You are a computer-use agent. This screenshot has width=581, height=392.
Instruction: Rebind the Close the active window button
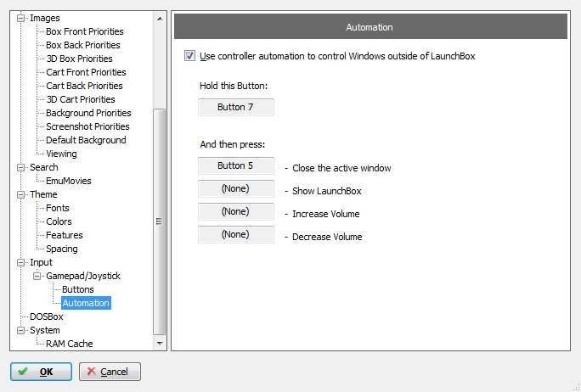[236, 165]
